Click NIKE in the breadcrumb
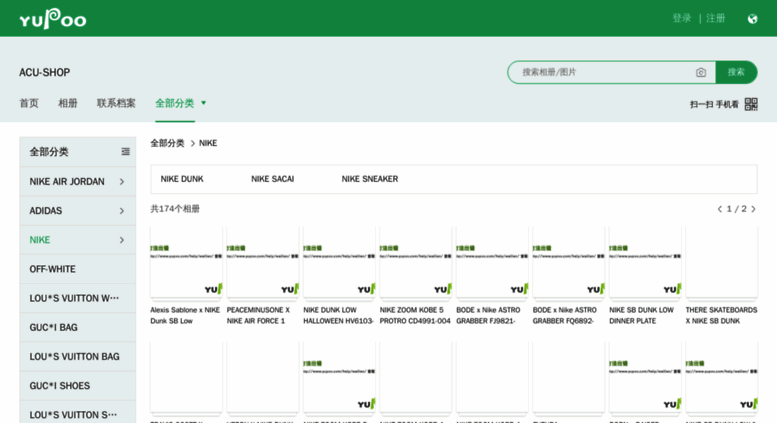 [208, 143]
